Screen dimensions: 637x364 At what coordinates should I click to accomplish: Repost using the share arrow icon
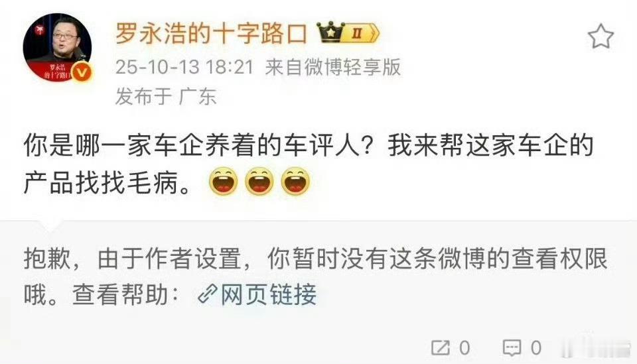[x=441, y=348]
